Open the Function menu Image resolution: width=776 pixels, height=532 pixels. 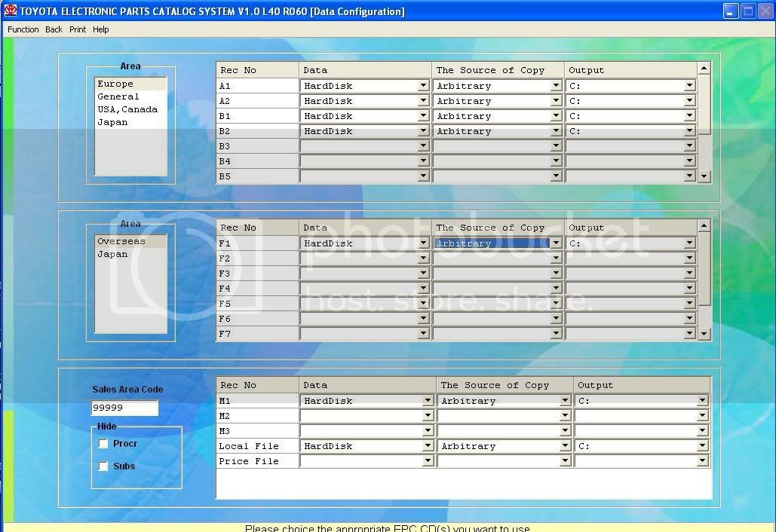(x=23, y=29)
